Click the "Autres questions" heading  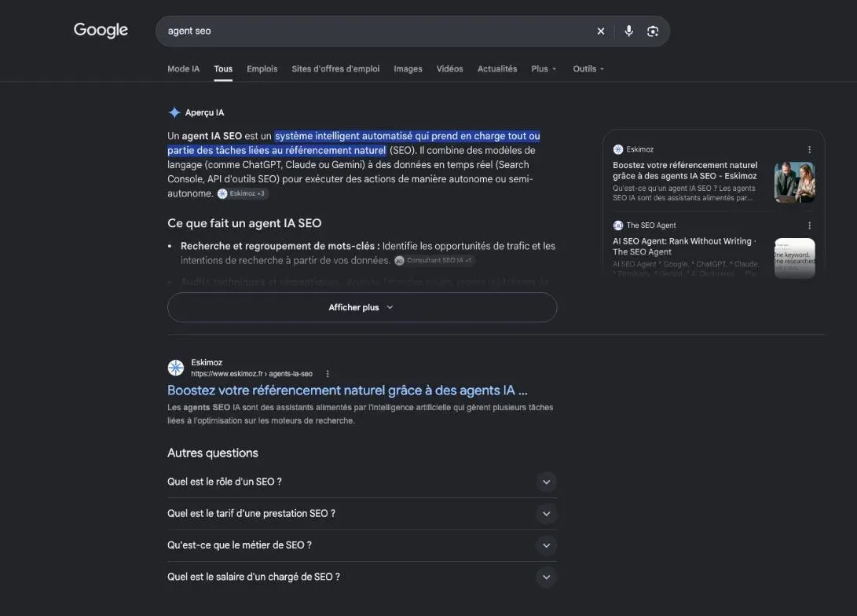(x=213, y=453)
